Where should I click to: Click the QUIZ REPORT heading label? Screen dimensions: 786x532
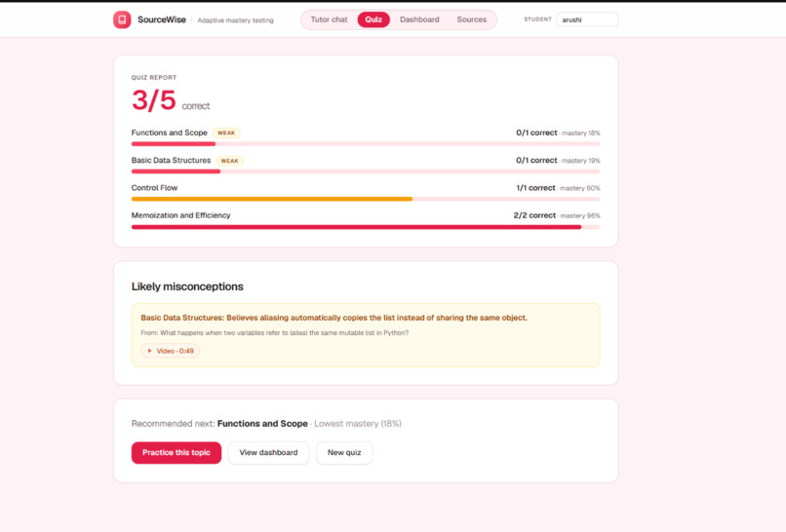[x=154, y=78]
